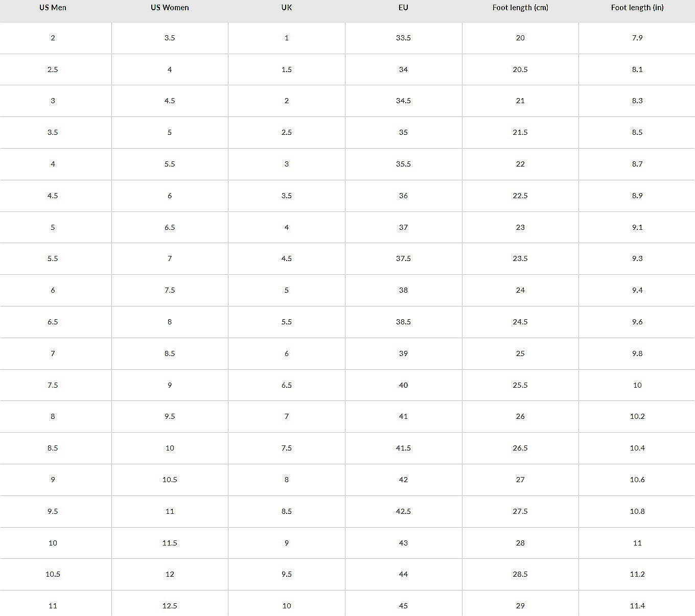Screen dimensions: 695x616
Task: Click the Foot length (cm) header
Action: (520, 8)
